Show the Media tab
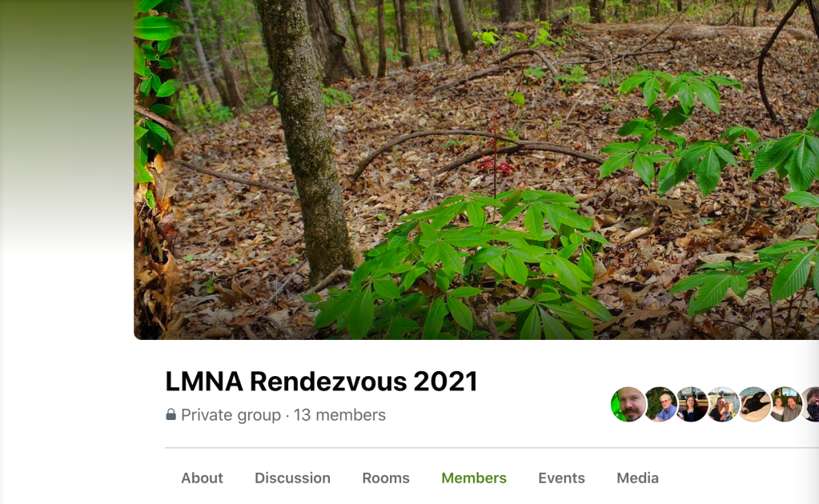The image size is (819, 504). coord(638,478)
